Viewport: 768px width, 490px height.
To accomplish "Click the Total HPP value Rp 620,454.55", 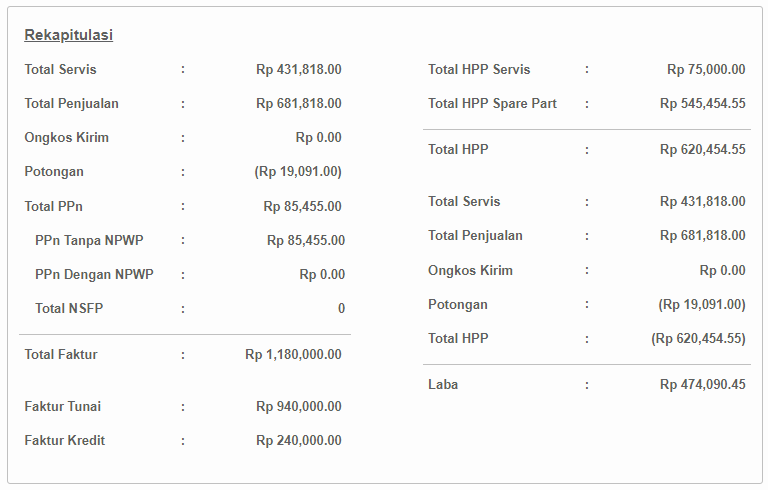I will point(703,149).
